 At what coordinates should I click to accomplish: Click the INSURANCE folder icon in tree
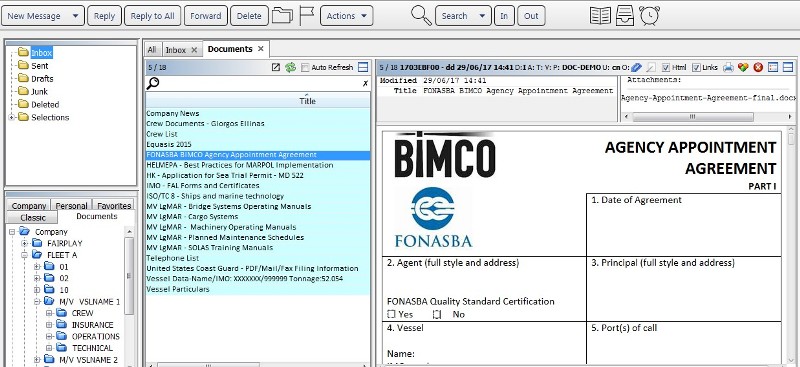click(x=61, y=324)
